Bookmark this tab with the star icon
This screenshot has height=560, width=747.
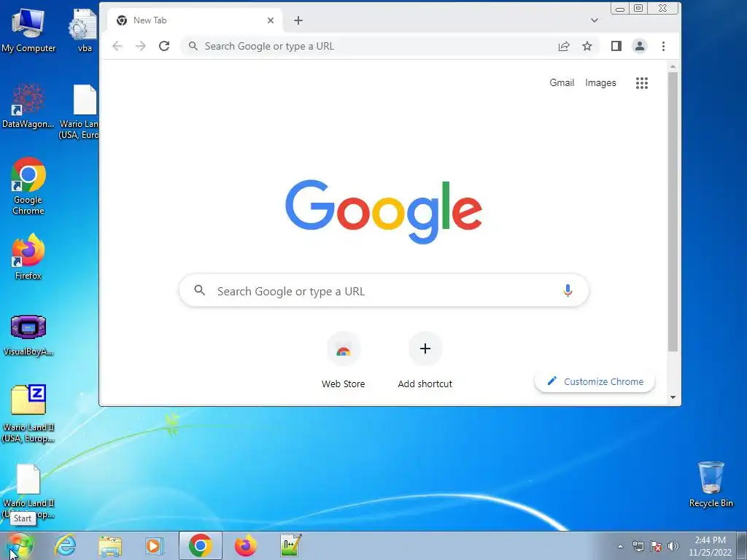tap(587, 46)
